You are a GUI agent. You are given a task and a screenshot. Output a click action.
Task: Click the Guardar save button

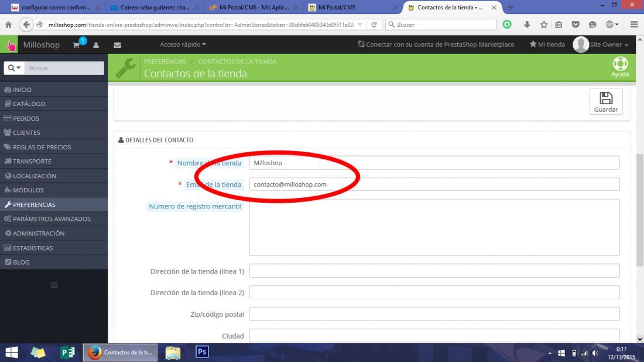(606, 101)
